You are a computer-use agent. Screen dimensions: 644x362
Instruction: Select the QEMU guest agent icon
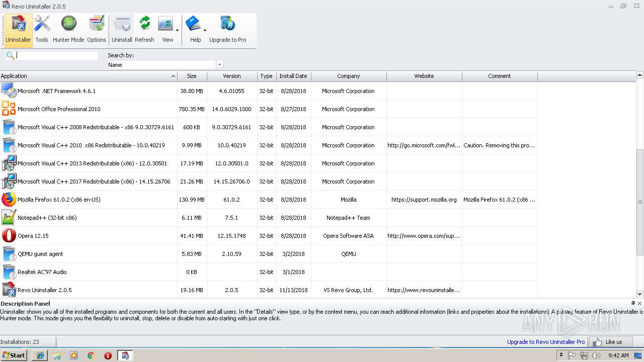point(9,254)
